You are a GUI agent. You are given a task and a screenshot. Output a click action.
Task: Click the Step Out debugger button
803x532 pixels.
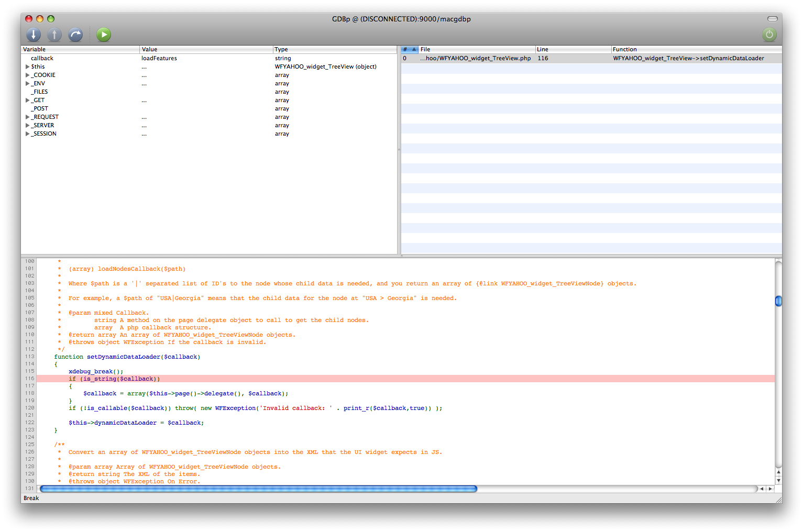tap(54, 35)
